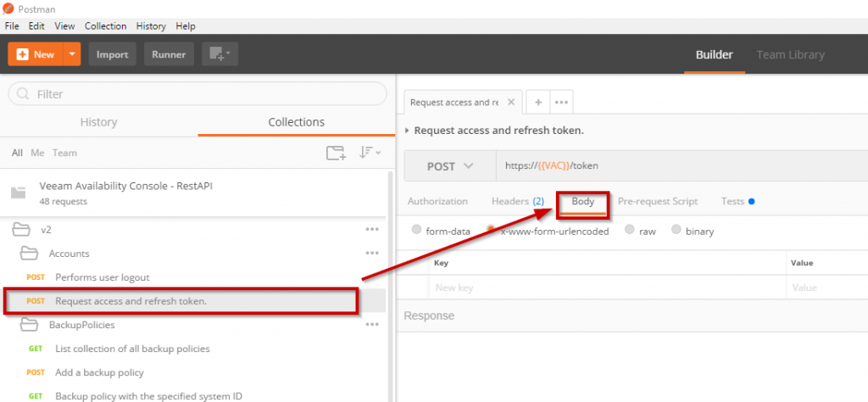Select the Team collections filter
The width and height of the screenshot is (868, 402).
(64, 153)
